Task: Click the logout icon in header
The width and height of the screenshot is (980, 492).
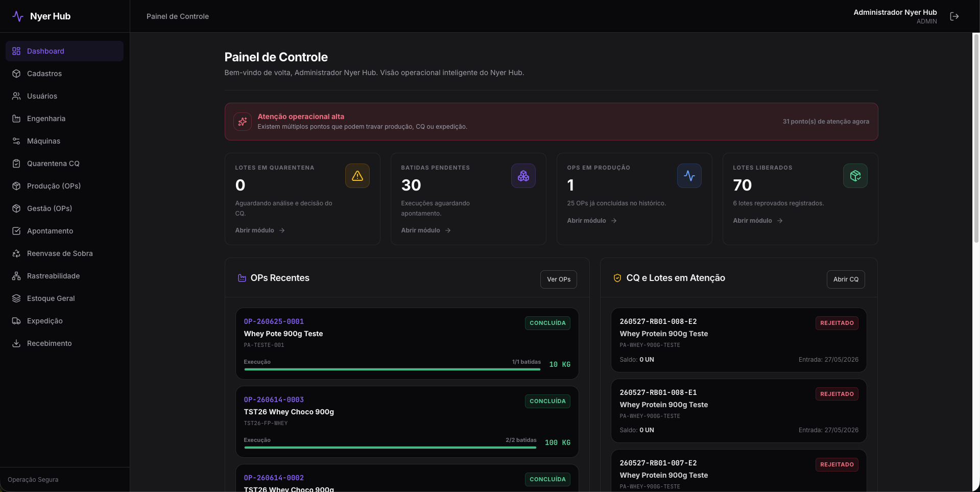Action: pyautogui.click(x=954, y=16)
